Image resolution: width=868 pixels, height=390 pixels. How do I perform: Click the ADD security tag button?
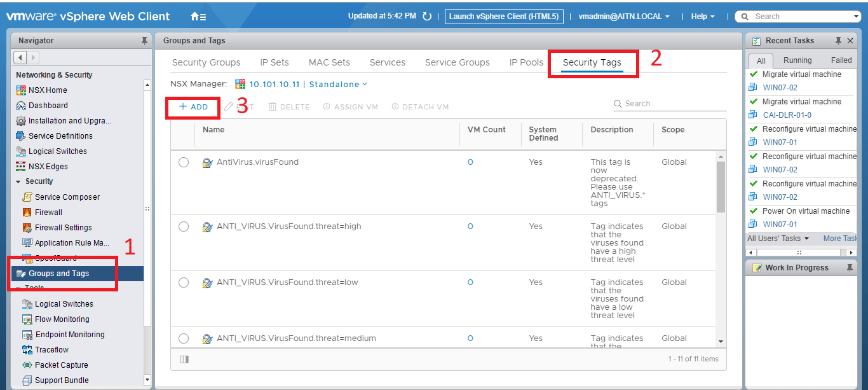point(193,107)
